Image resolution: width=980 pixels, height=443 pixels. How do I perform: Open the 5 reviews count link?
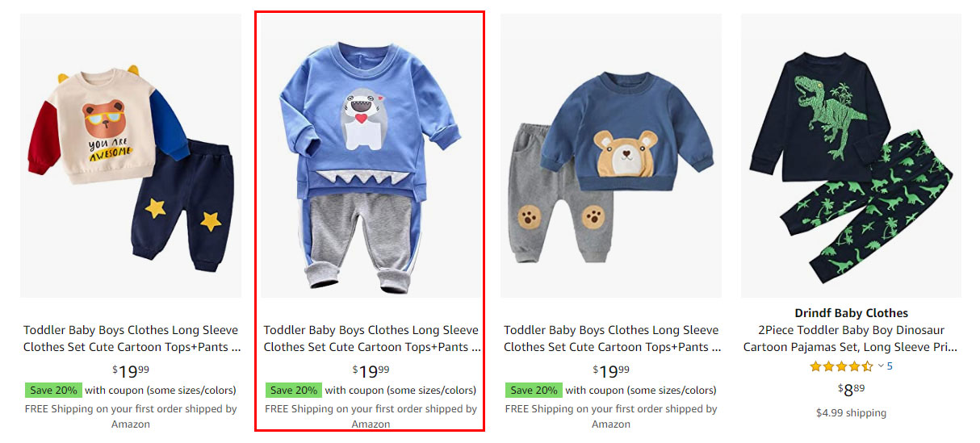click(x=890, y=366)
